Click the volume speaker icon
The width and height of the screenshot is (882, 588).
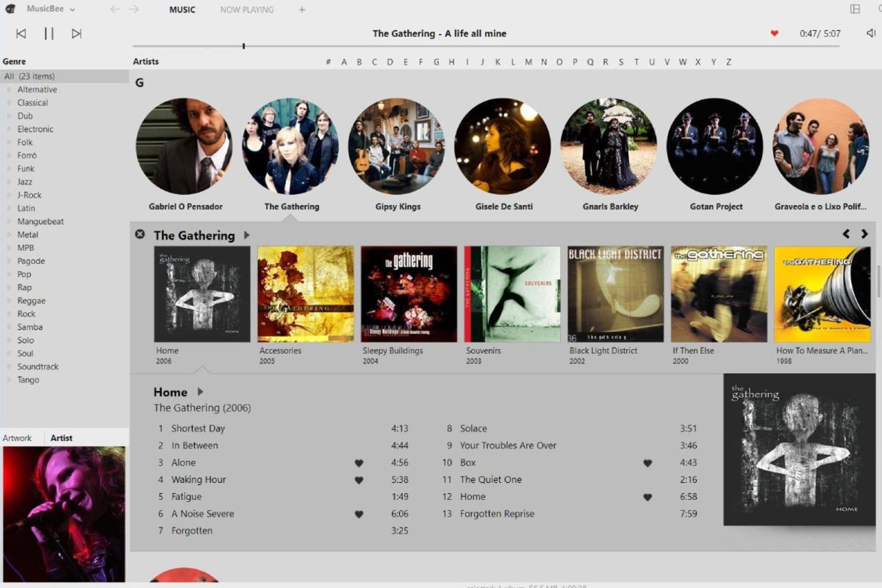pos(870,33)
